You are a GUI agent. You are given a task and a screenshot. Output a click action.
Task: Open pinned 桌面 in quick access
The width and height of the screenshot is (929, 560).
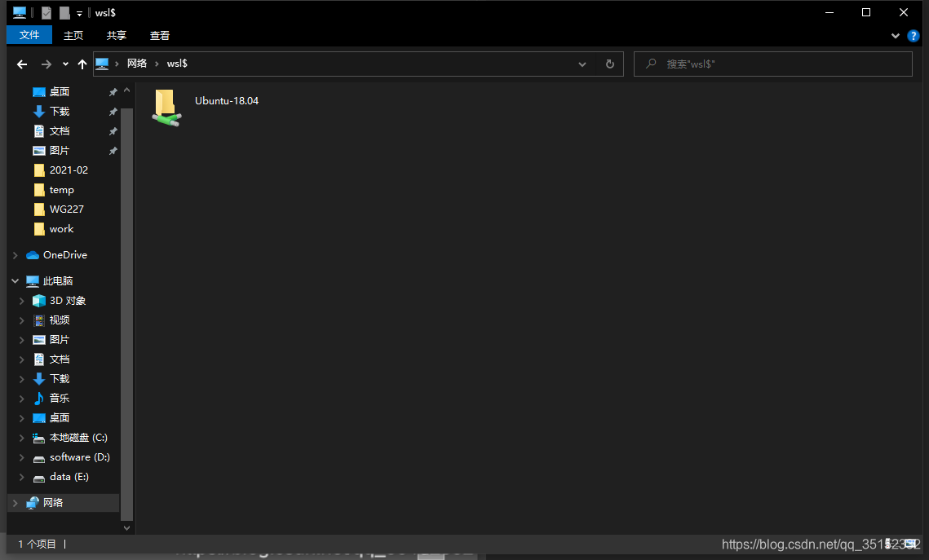(x=60, y=92)
